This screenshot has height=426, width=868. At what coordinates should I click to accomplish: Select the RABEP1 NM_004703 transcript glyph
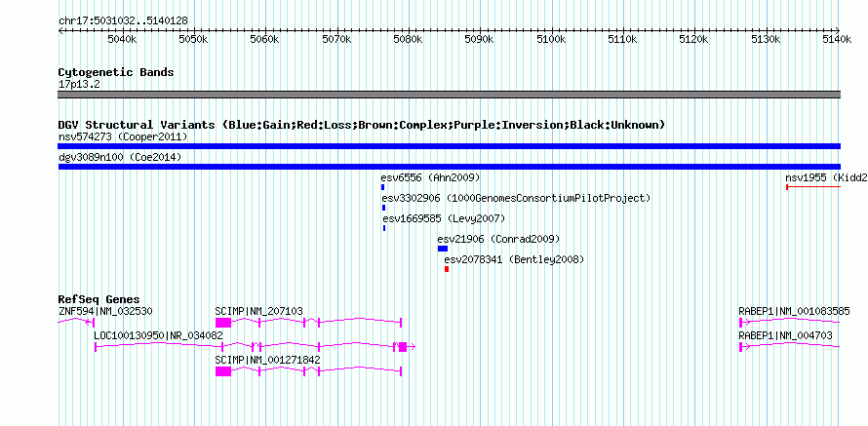coord(790,346)
